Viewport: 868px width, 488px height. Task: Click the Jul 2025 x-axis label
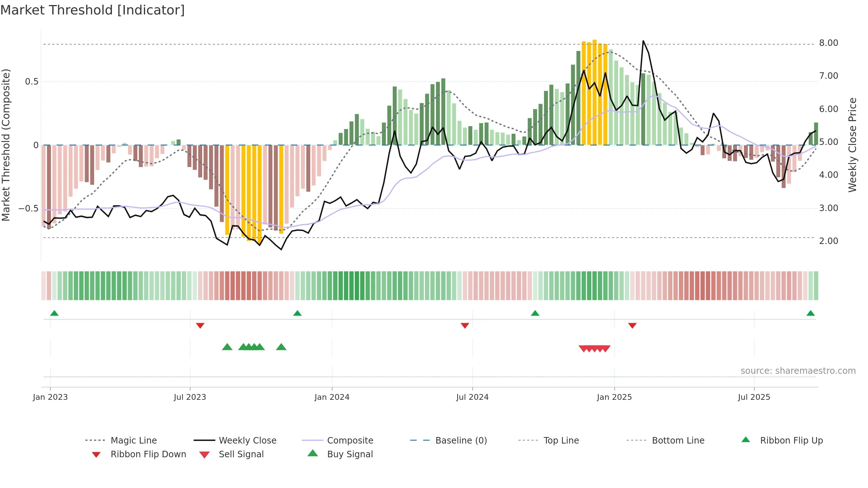click(x=754, y=397)
